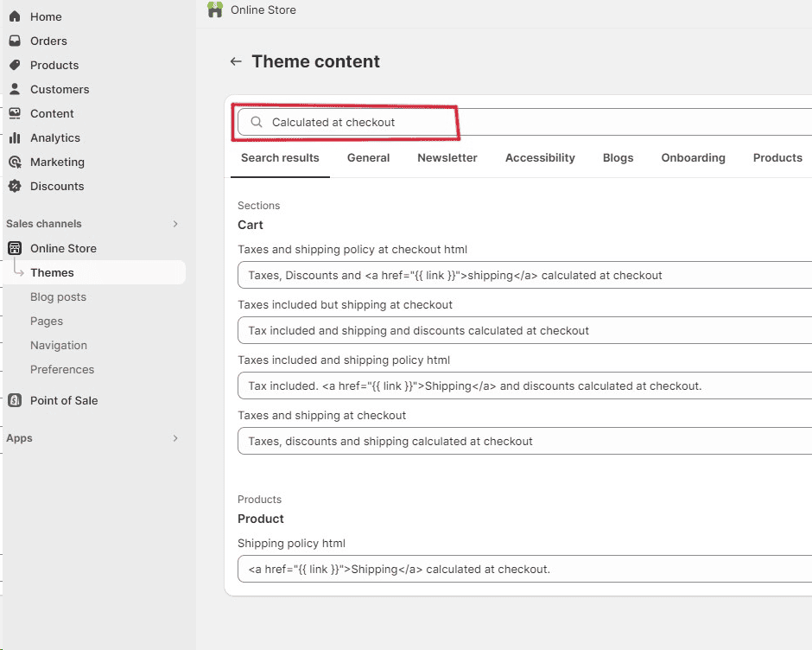Open Analytics with the bar chart icon

coord(14,137)
